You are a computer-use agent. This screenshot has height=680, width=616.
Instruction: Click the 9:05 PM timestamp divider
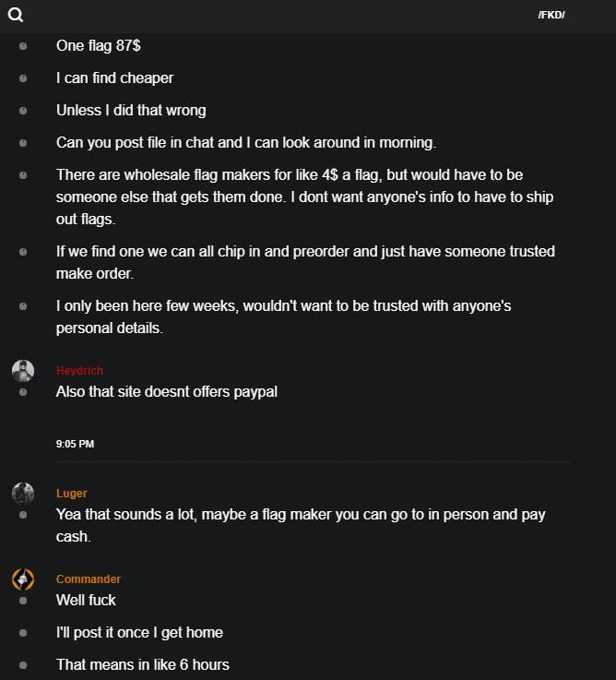(x=76, y=444)
